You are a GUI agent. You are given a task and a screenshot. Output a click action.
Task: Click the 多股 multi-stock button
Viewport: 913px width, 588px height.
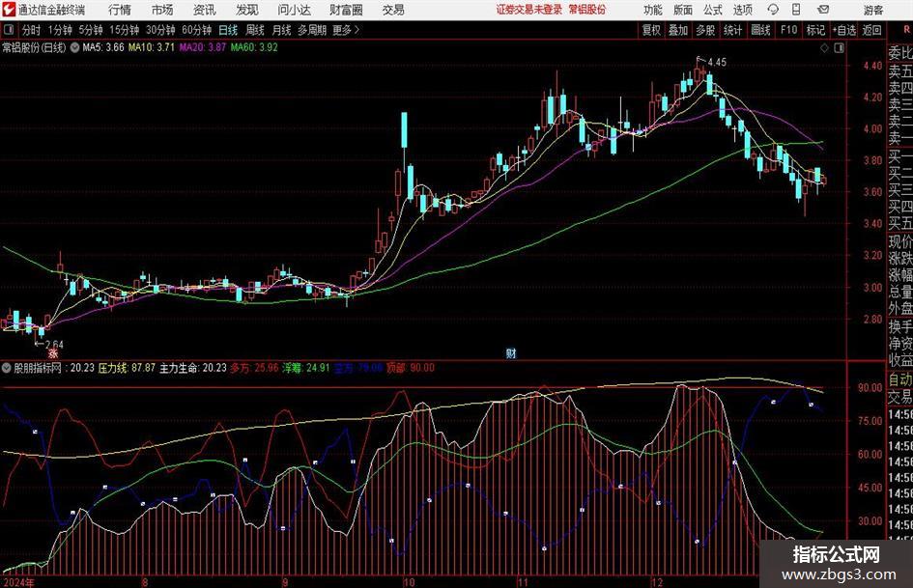pos(705,30)
